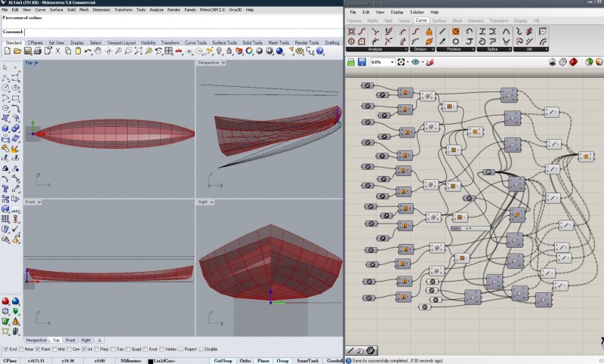Expand the Top viewport title menu arrow
604x364 pixels.
37,63
